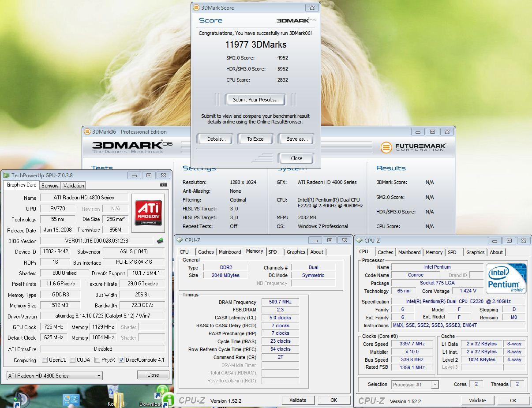Open the About tab in the Memory CPU-Z window
This screenshot has width=532, height=408.
click(317, 252)
